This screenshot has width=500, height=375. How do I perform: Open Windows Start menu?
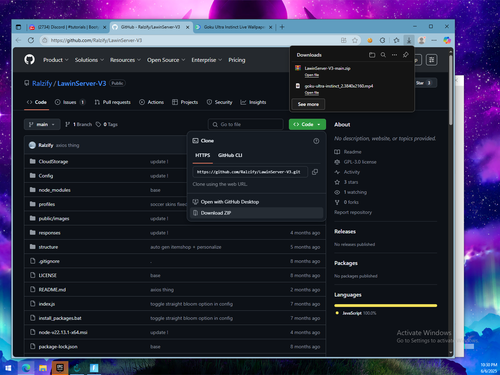[8, 368]
